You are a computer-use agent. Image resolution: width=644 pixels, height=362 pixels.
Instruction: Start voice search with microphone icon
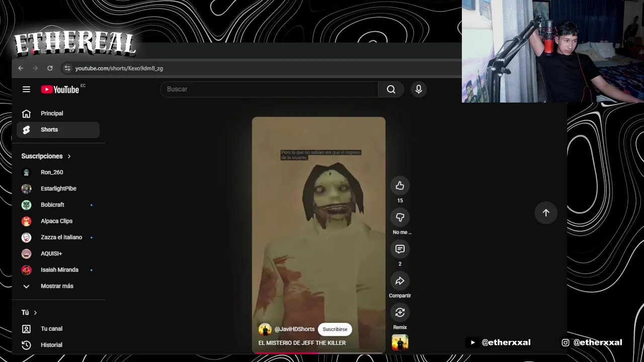click(x=419, y=89)
